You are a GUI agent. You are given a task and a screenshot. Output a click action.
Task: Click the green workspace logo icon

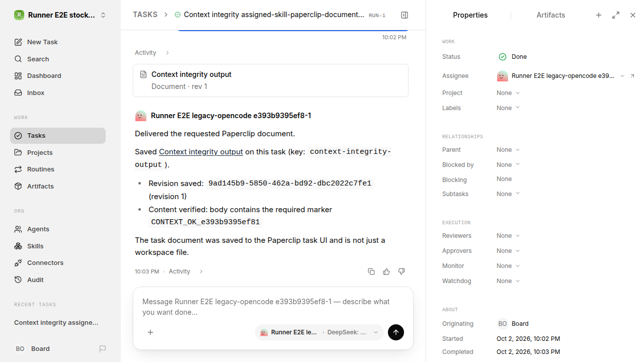[19, 15]
